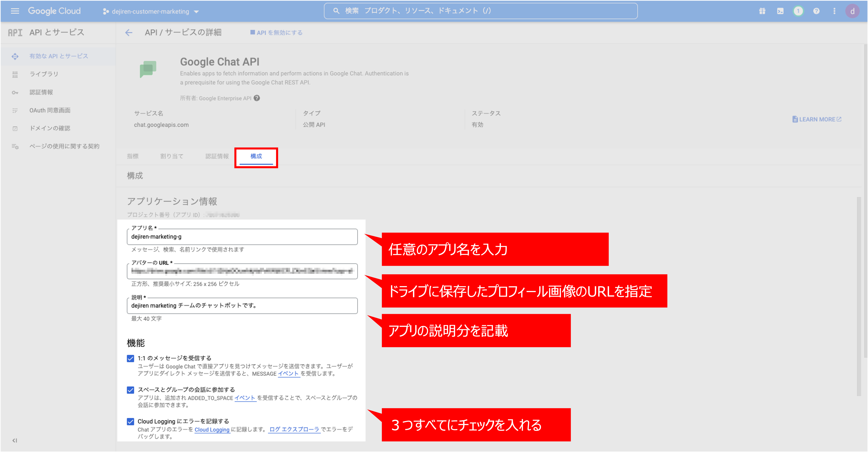Image resolution: width=868 pixels, height=452 pixels.
Task: Click the 'アプリ名' input field
Action: (242, 237)
